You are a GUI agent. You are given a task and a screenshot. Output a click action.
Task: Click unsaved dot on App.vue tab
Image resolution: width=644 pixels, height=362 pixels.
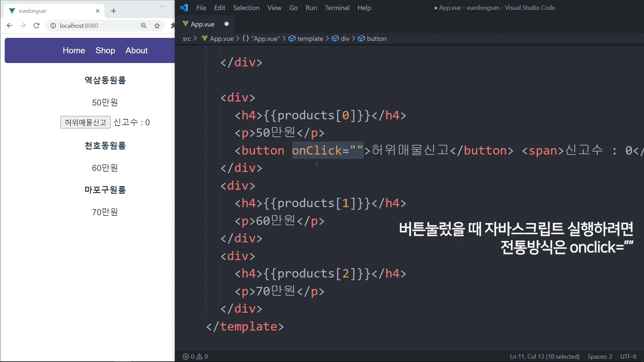[x=226, y=24]
